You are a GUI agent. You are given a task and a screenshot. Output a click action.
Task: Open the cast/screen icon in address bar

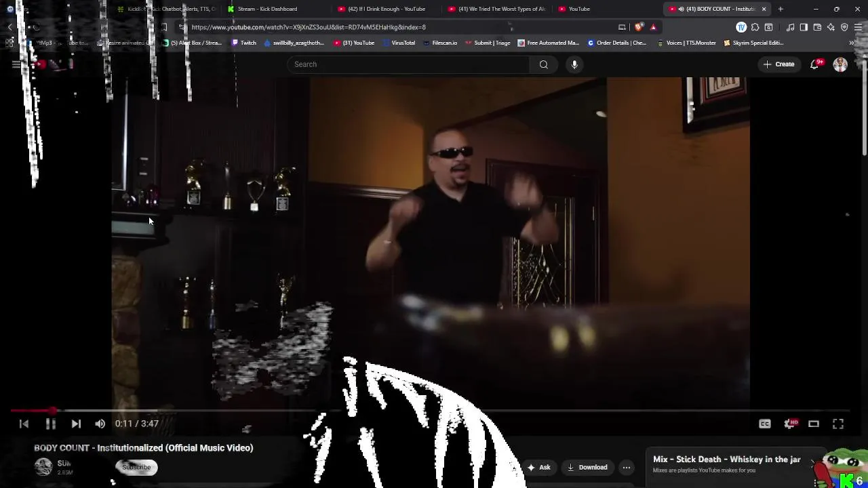point(622,27)
